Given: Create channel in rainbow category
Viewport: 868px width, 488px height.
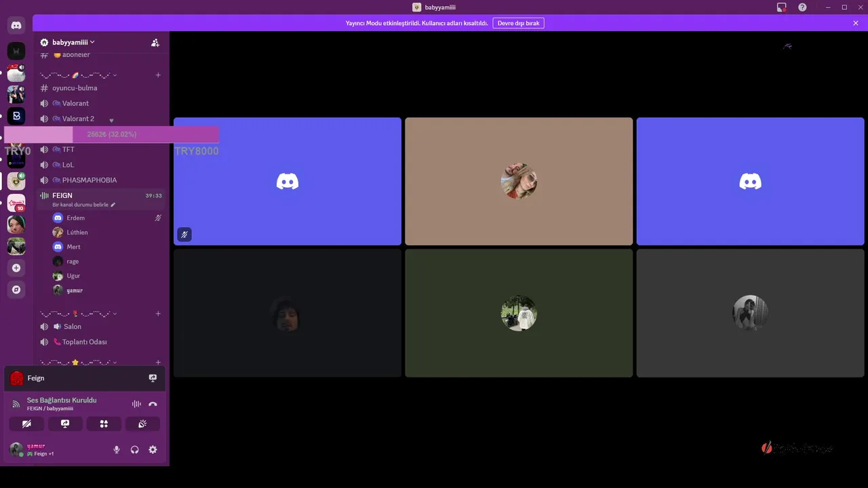Looking at the screenshot, I should [158, 75].
